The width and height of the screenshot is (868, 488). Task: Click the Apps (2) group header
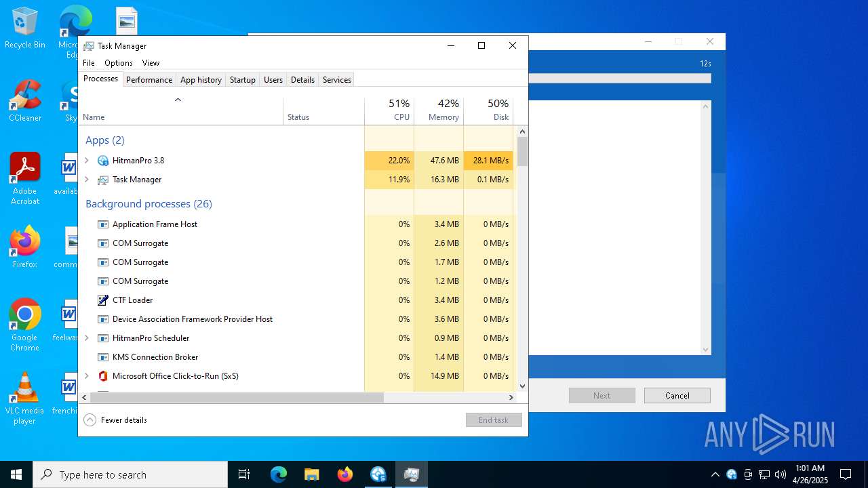pyautogui.click(x=105, y=140)
